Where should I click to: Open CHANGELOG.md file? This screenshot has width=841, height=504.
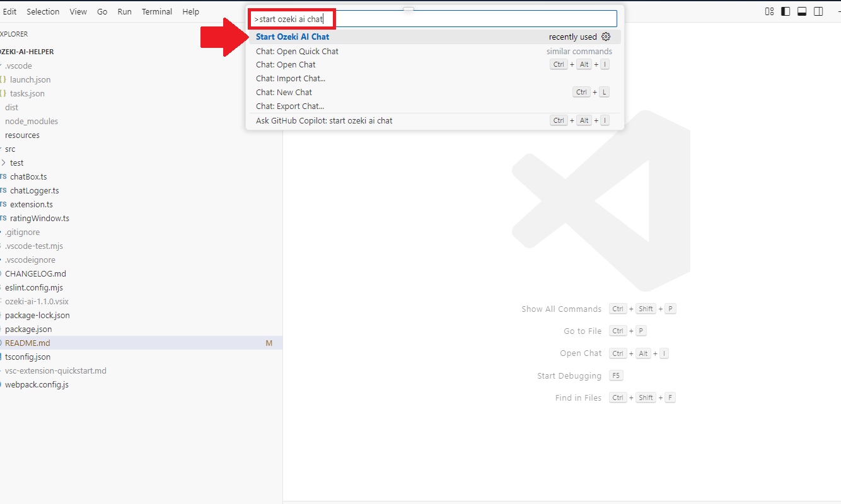coord(141,273)
